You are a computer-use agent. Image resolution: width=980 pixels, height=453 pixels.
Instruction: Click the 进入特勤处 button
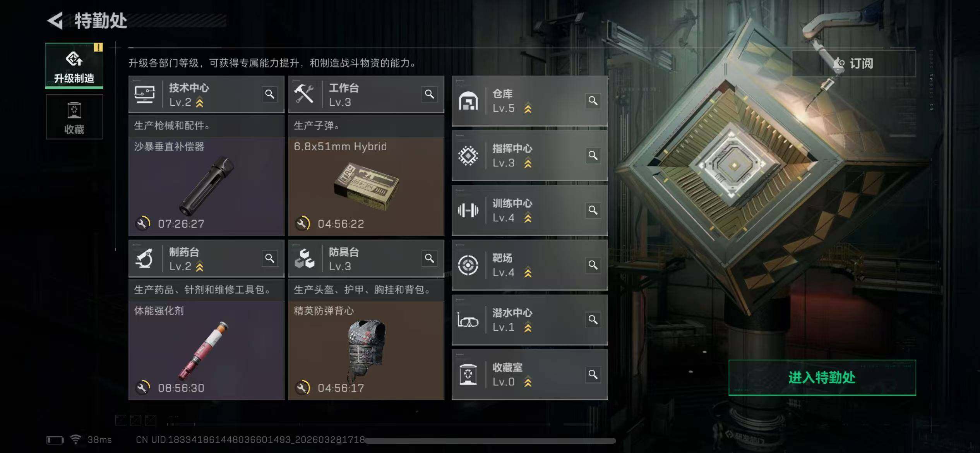[822, 377]
